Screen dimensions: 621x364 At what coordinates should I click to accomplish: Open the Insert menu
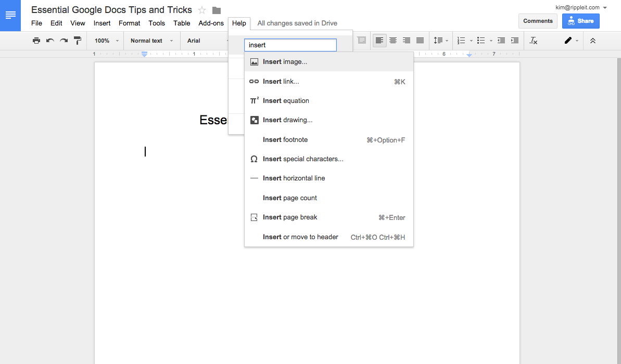(102, 23)
